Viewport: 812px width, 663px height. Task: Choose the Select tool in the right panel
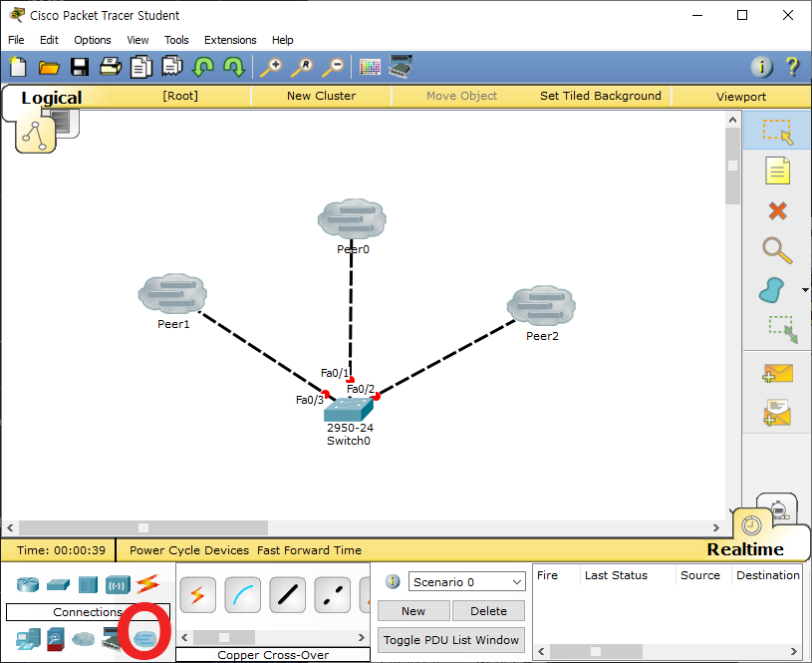(x=777, y=132)
